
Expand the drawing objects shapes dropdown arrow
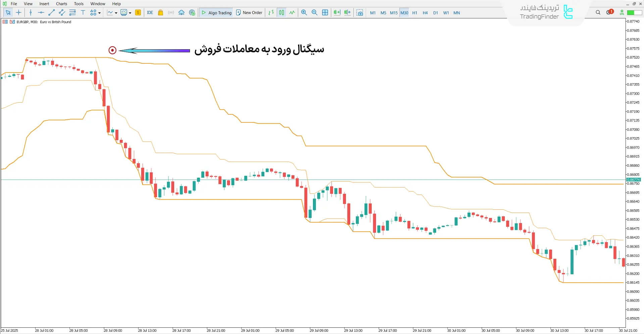coord(99,13)
